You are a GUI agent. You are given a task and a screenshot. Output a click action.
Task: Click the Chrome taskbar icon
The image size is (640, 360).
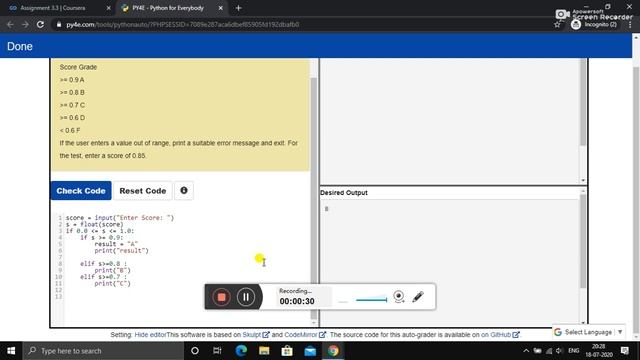333,351
